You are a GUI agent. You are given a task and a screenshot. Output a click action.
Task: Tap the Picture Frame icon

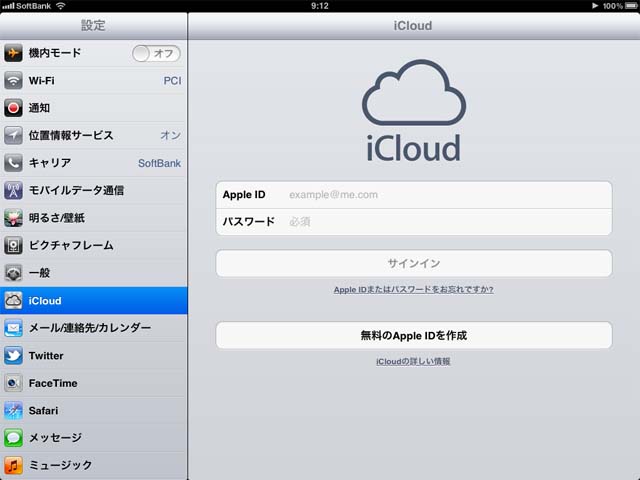(x=13, y=245)
